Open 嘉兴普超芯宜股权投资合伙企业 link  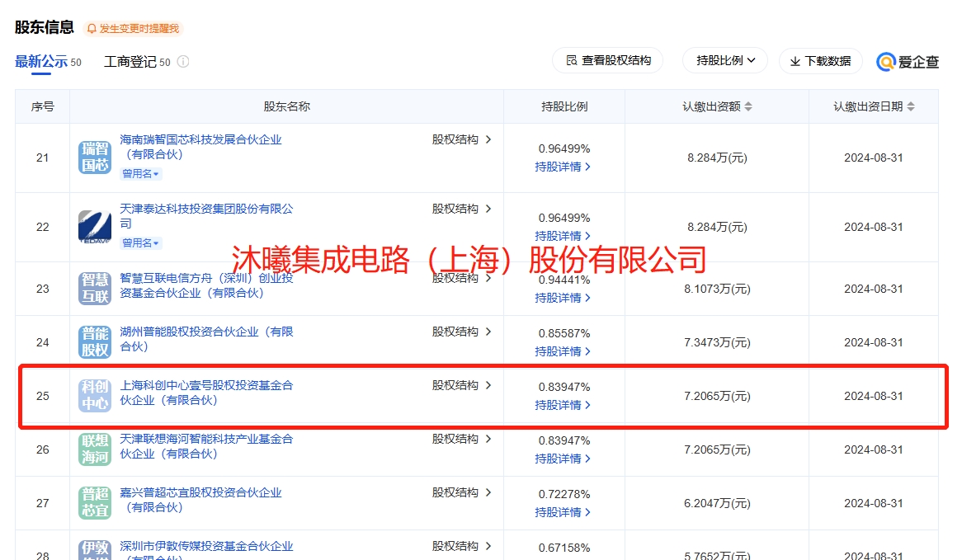200,500
